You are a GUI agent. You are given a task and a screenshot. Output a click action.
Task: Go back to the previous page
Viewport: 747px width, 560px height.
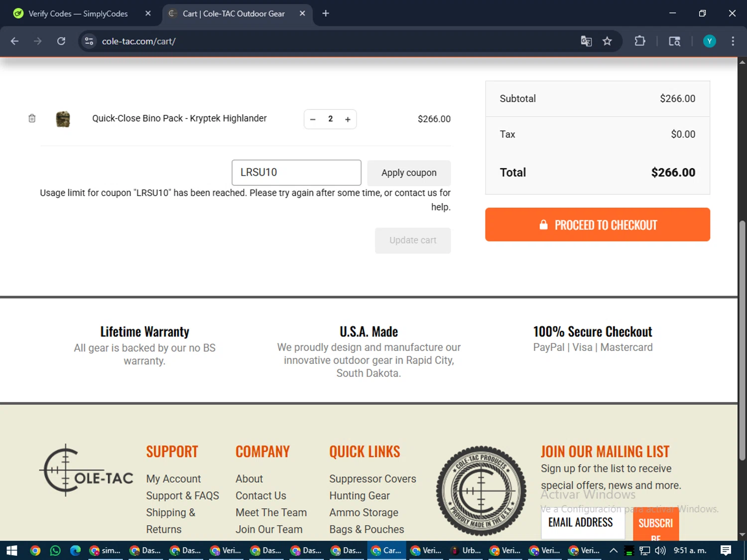tap(14, 41)
